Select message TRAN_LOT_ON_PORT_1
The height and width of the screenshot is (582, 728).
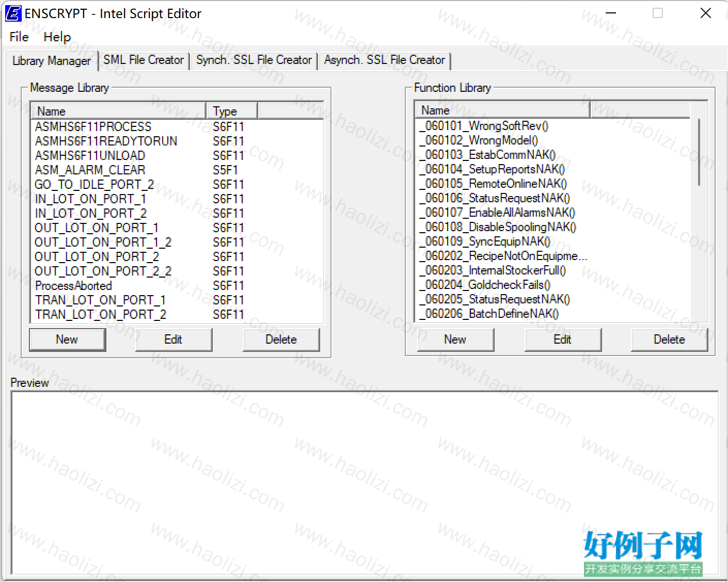click(100, 300)
